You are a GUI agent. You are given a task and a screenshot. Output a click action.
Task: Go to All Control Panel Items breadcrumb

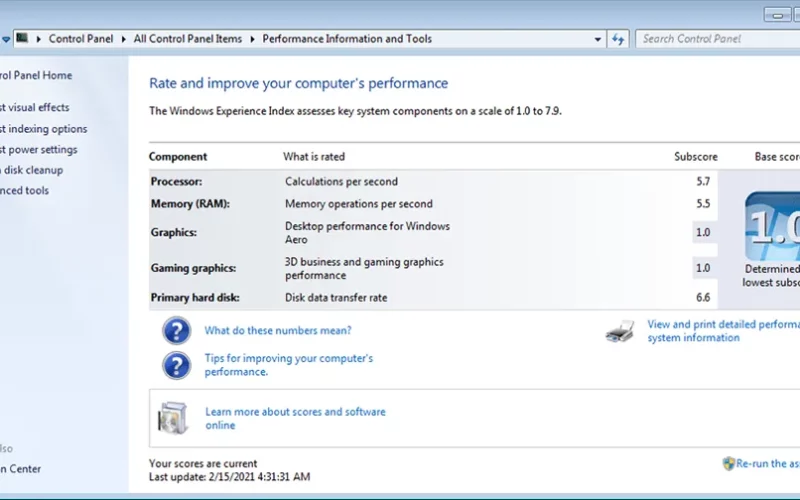pyautogui.click(x=188, y=39)
